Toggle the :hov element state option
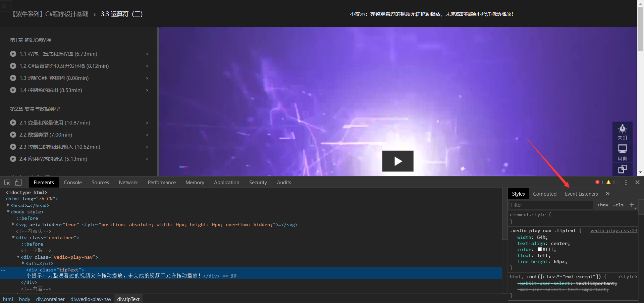 [603, 205]
